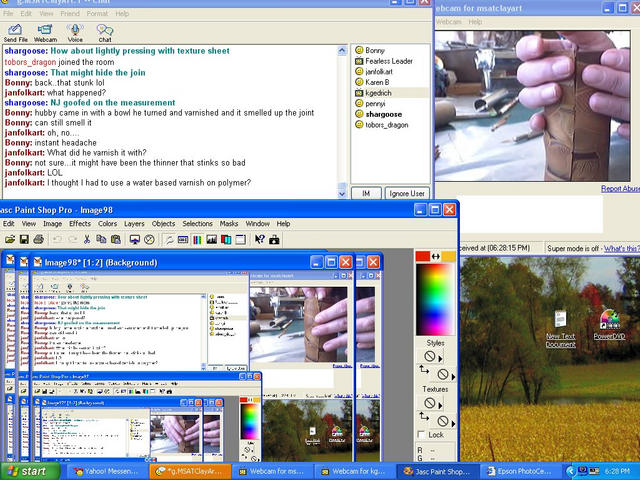Select the yellow background color swatch

(448, 256)
